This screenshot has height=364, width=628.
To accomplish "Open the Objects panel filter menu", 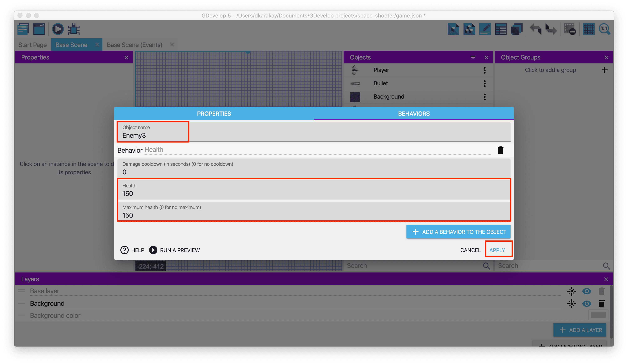I will click(x=473, y=58).
